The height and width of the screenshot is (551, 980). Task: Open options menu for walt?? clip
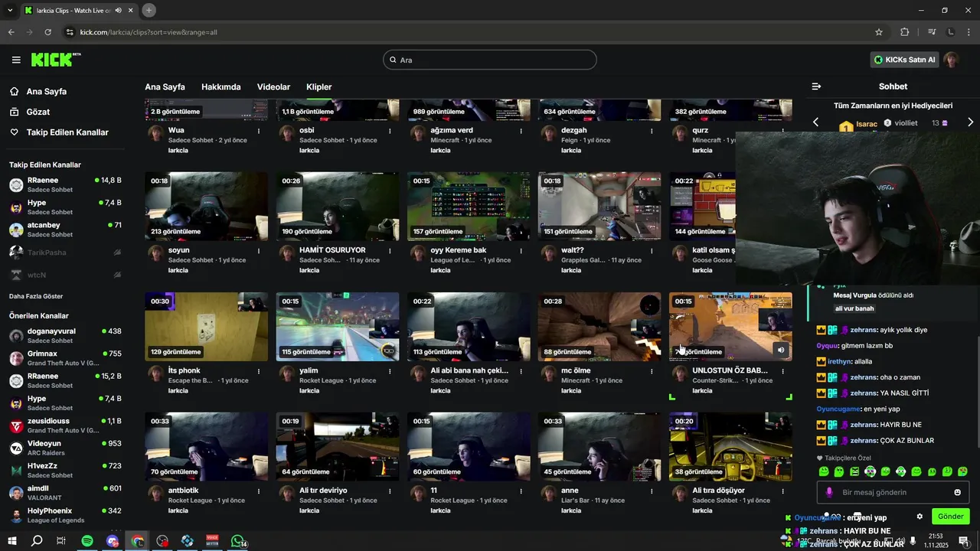(x=652, y=250)
